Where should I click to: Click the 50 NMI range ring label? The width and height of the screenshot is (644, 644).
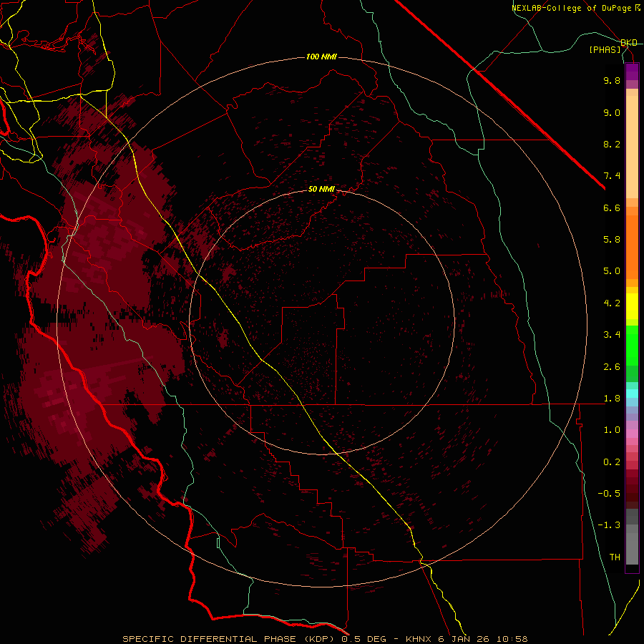tap(321, 189)
